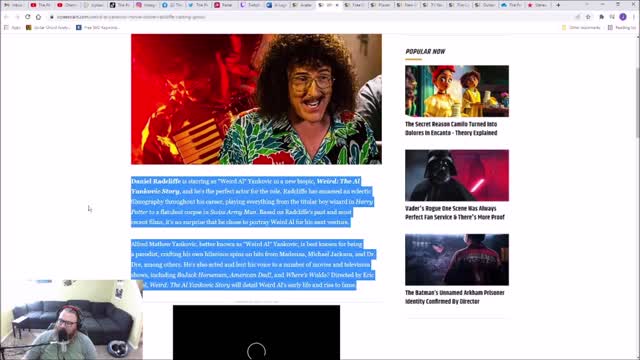Open the Guitar Chord Analyzer bookmark
The image size is (640, 360).
tap(48, 27)
